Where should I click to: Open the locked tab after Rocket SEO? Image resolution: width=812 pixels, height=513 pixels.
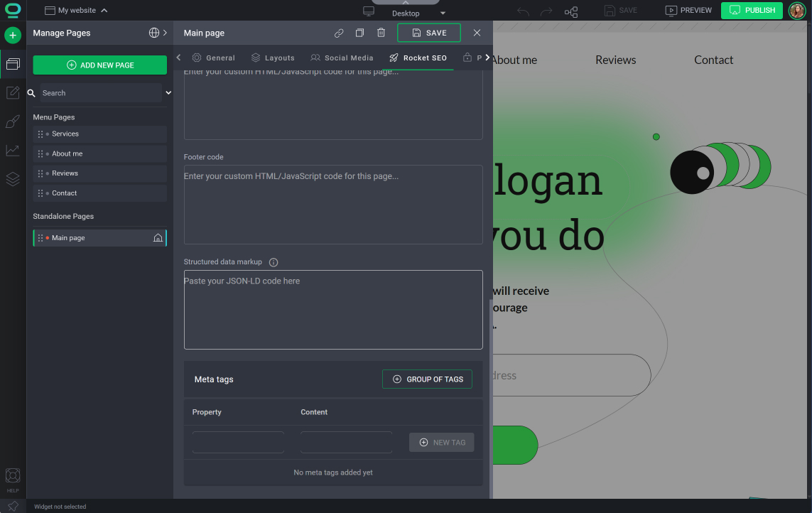tap(472, 58)
